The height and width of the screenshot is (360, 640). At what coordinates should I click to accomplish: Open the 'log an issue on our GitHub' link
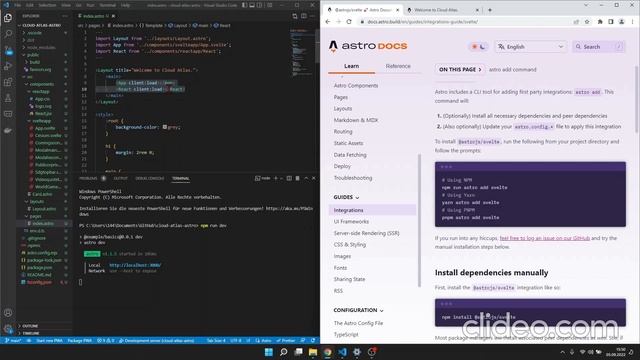pos(544,238)
